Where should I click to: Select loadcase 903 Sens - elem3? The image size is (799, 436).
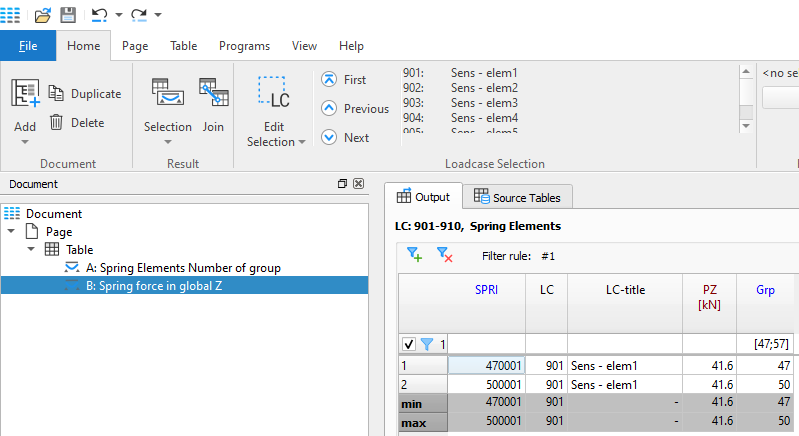pyautogui.click(x=460, y=103)
